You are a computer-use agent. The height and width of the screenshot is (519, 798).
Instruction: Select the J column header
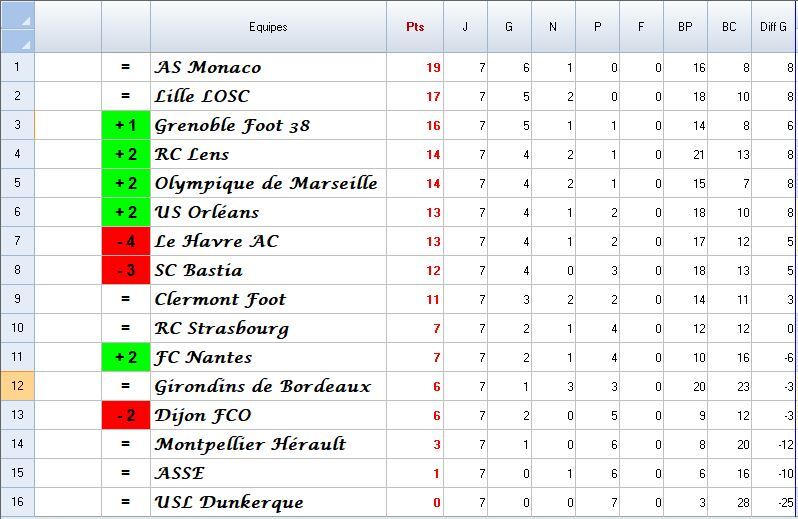(x=464, y=27)
